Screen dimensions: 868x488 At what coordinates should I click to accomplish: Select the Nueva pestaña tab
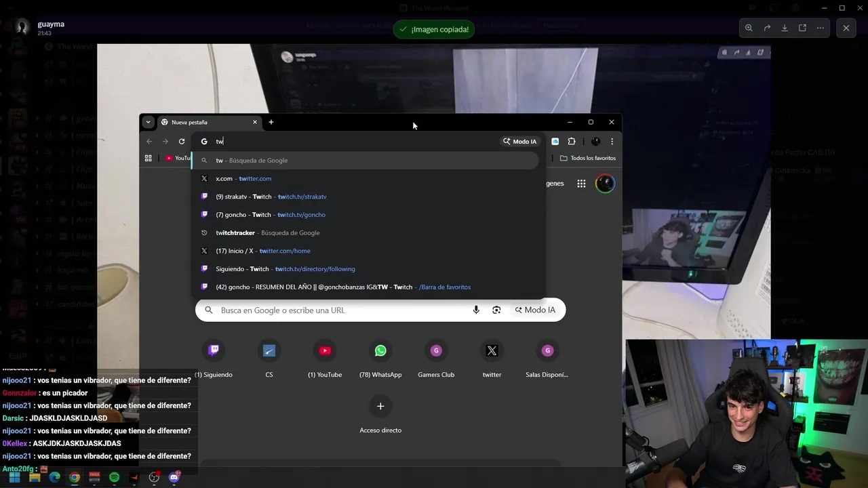click(209, 122)
